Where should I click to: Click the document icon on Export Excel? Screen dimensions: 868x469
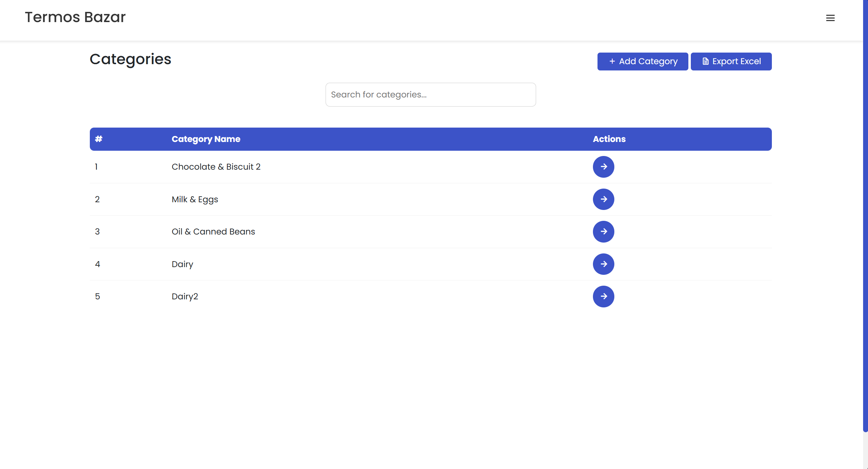click(x=706, y=61)
